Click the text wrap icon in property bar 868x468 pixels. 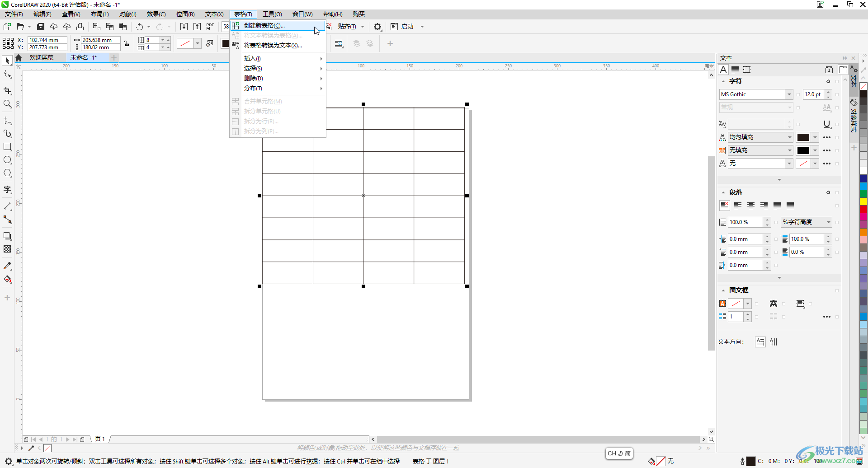tap(339, 43)
